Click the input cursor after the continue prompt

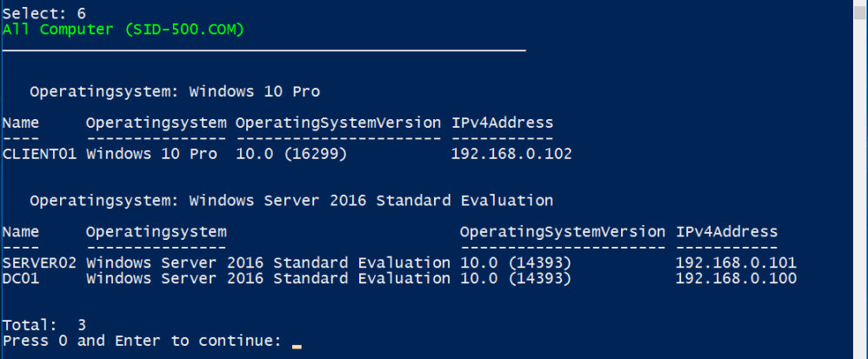point(297,342)
